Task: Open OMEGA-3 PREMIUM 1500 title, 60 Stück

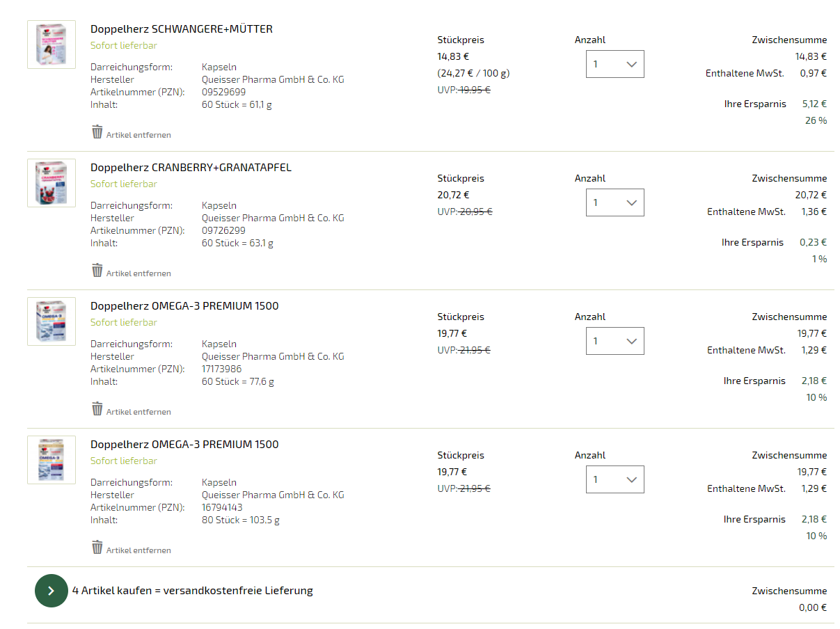Action: [x=184, y=306]
